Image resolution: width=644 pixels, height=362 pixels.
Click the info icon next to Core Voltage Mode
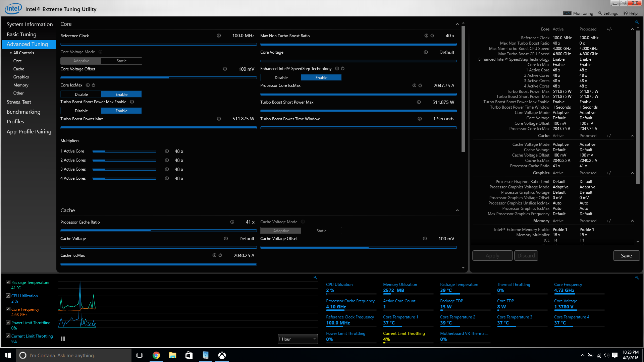pyautogui.click(x=101, y=52)
